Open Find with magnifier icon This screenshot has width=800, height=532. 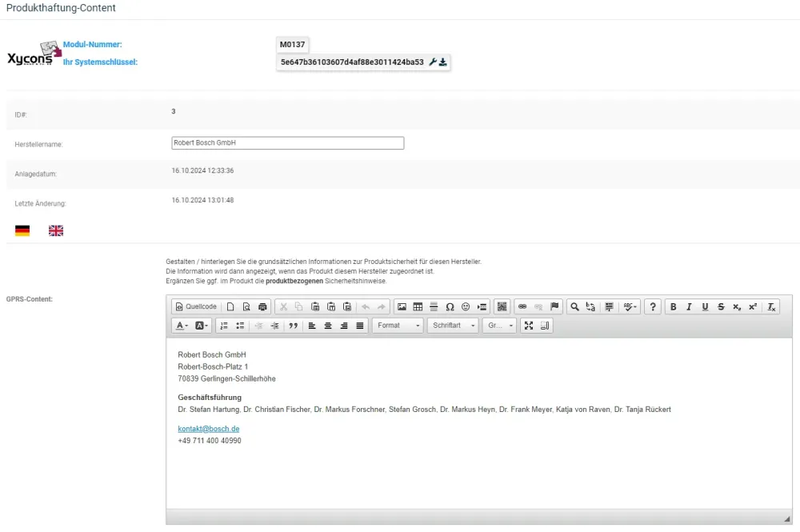tap(574, 306)
